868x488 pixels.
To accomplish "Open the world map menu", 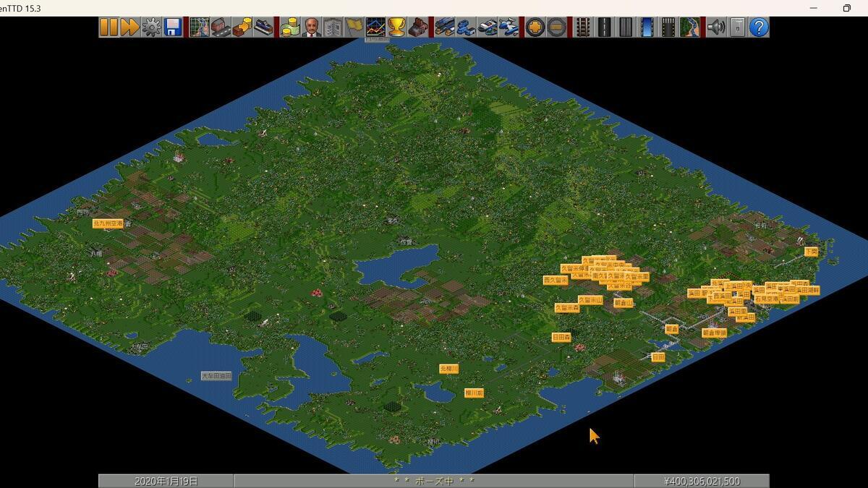I will point(199,27).
